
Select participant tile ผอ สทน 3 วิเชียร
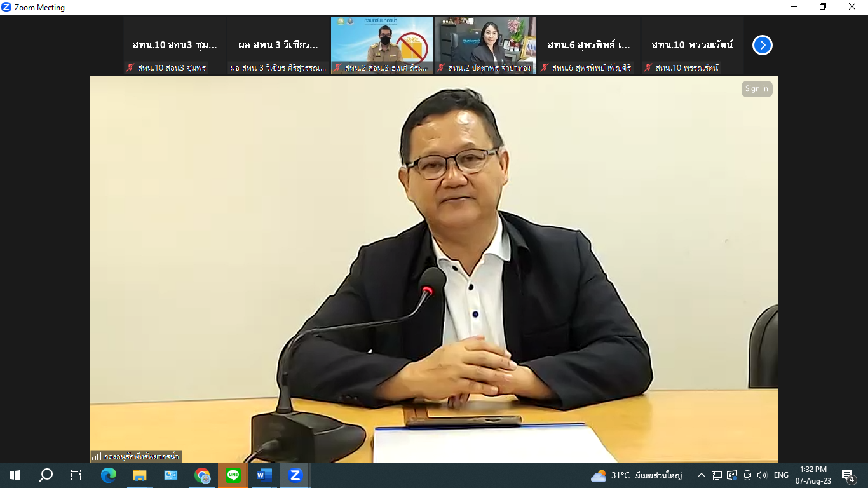point(278,45)
